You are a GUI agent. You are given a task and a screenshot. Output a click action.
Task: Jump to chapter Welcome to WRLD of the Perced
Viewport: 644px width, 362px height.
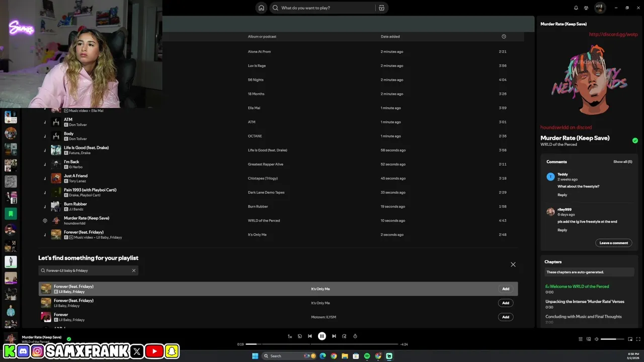pyautogui.click(x=577, y=286)
